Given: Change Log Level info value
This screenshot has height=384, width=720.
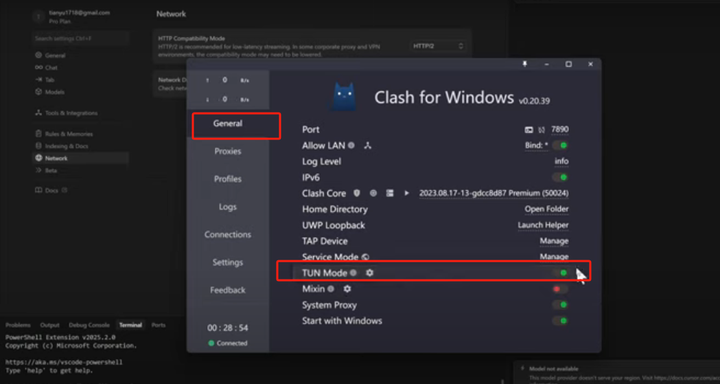Looking at the screenshot, I should 562,161.
